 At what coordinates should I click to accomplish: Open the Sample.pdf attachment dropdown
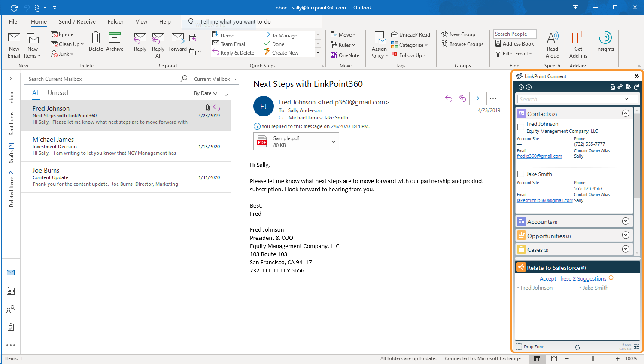tap(334, 142)
